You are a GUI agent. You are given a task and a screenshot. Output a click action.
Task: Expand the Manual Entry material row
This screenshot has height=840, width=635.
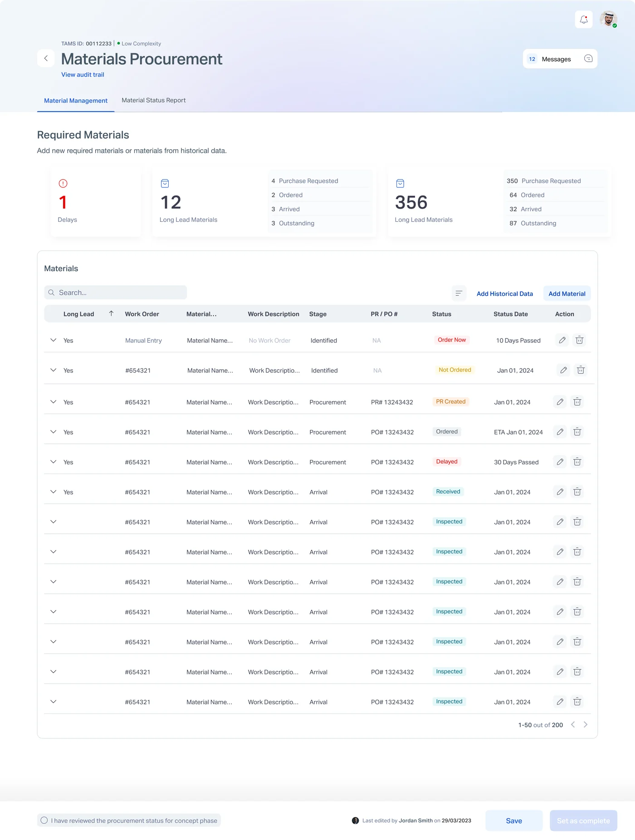pyautogui.click(x=54, y=340)
